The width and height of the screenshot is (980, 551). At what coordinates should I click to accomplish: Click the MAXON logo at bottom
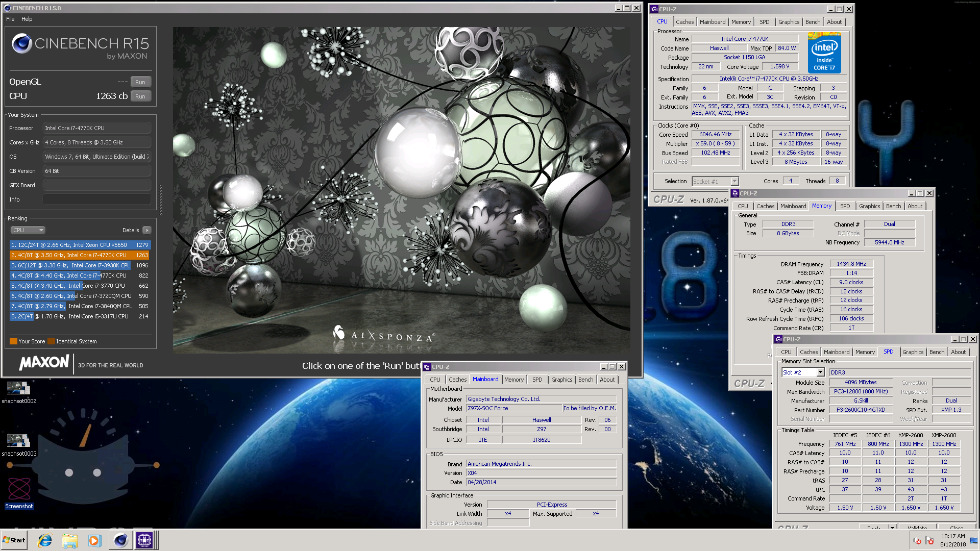click(x=44, y=363)
